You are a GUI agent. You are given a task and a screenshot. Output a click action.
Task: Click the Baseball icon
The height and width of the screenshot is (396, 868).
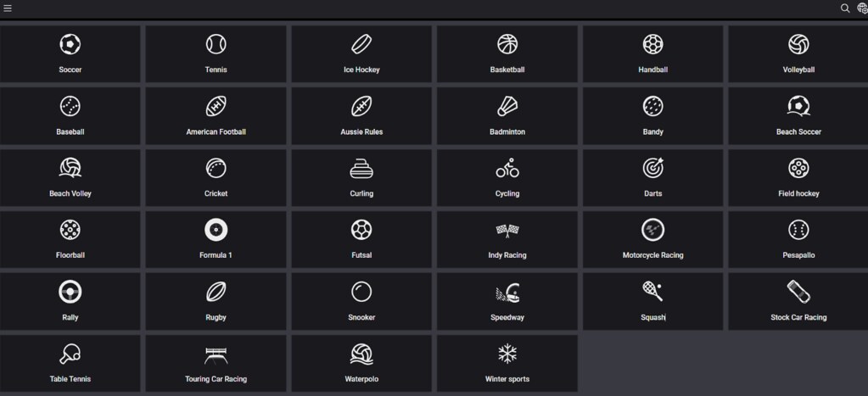(70, 106)
